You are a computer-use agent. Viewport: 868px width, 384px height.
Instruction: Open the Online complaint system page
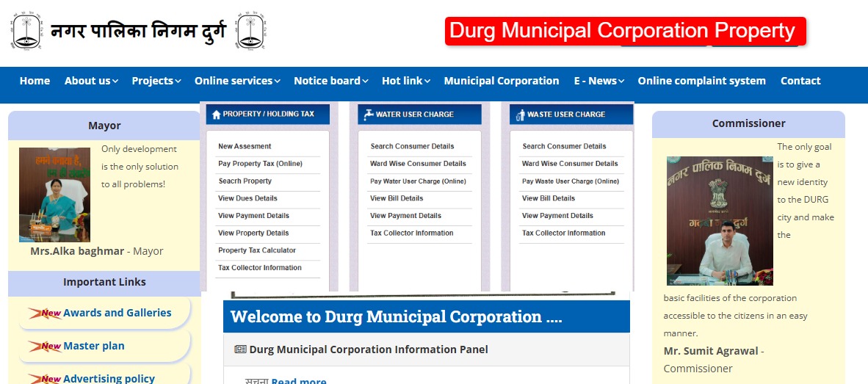coord(701,81)
